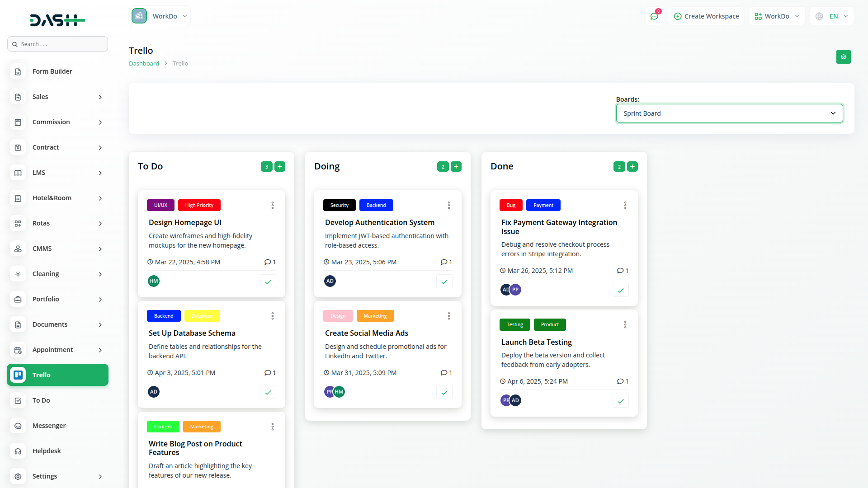
Task: Expand the LMS sidebar menu
Action: click(57, 173)
